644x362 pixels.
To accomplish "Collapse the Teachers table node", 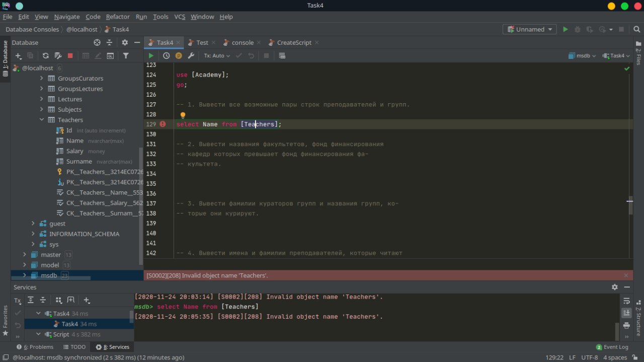I will pyautogui.click(x=41, y=120).
